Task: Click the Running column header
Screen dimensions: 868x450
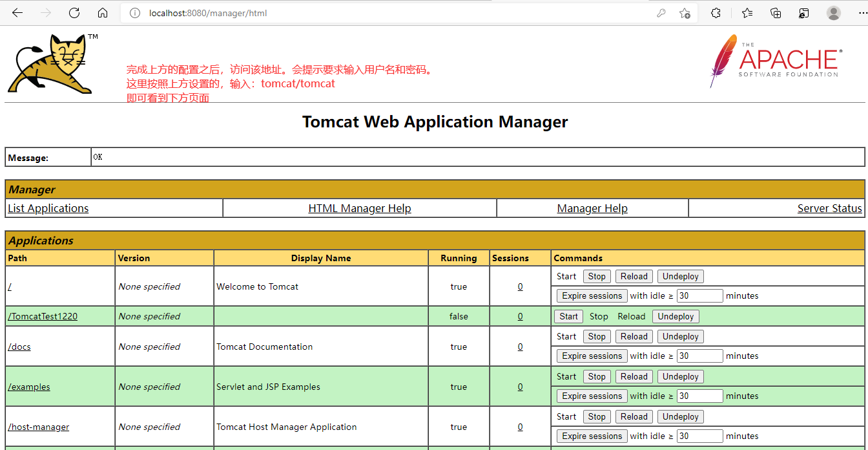Action: [459, 258]
